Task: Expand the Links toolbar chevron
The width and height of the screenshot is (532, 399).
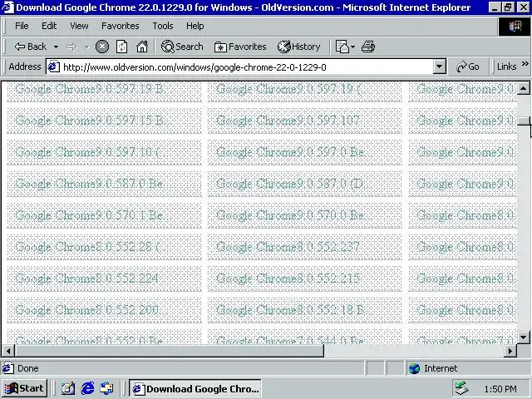Action: [525, 64]
